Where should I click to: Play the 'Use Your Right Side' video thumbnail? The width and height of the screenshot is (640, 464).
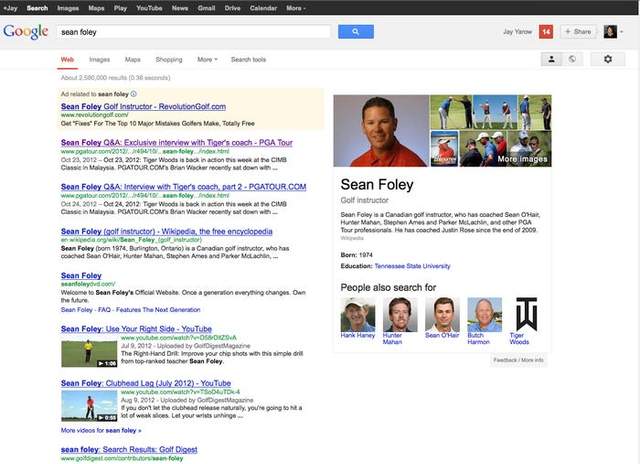coord(88,353)
